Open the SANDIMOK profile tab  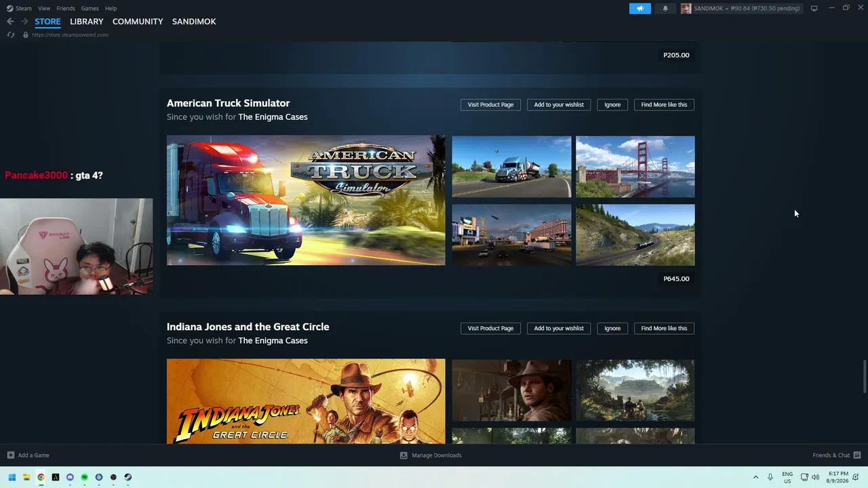click(x=194, y=22)
